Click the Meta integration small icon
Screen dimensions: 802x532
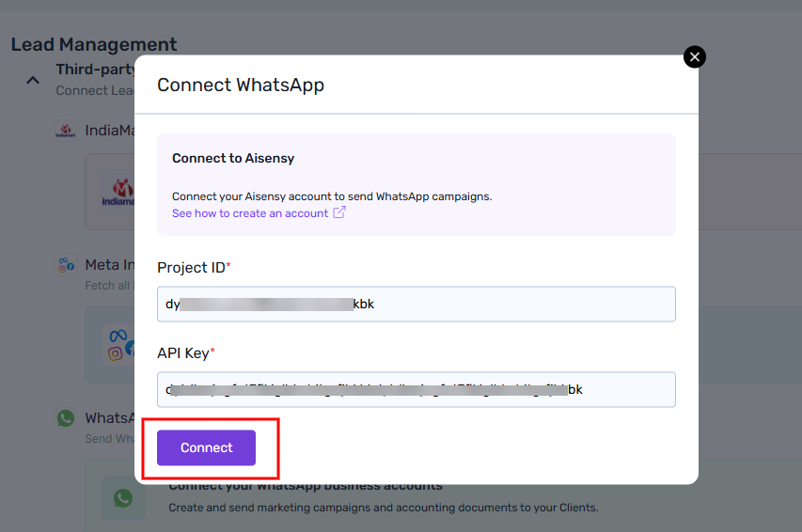(66, 265)
